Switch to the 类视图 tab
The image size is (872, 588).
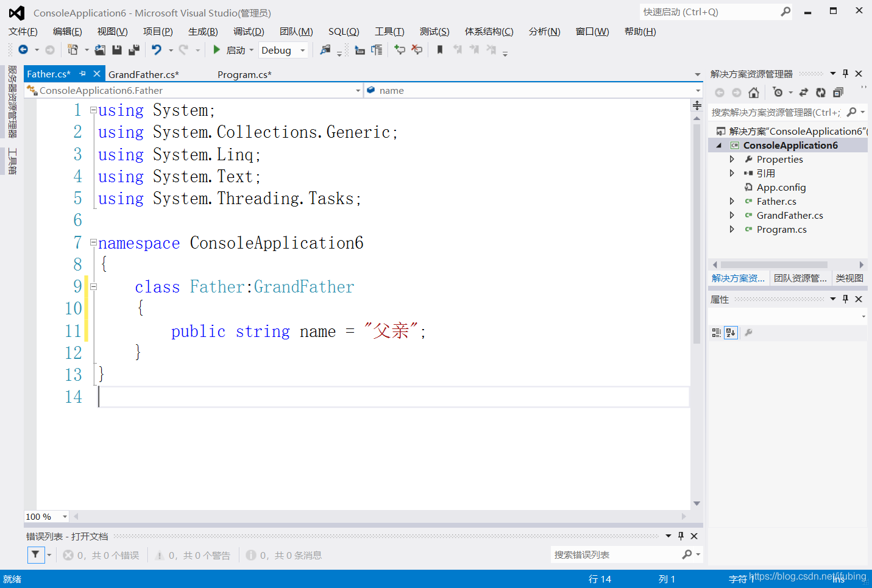pyautogui.click(x=849, y=278)
